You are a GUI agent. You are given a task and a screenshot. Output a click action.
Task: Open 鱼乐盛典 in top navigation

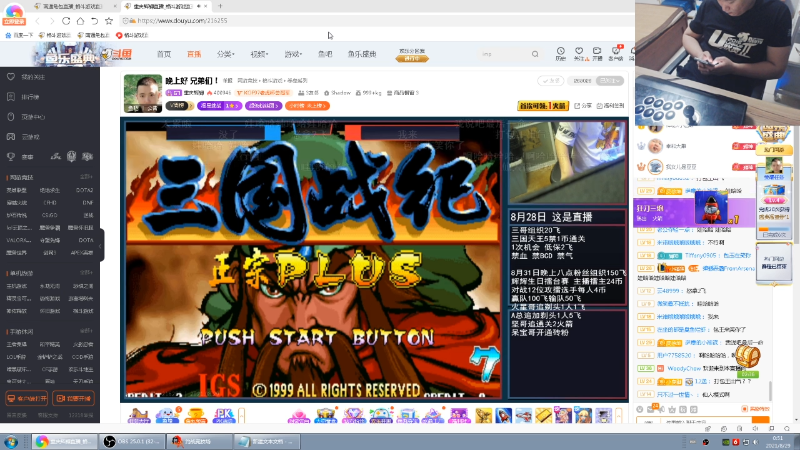point(362,54)
